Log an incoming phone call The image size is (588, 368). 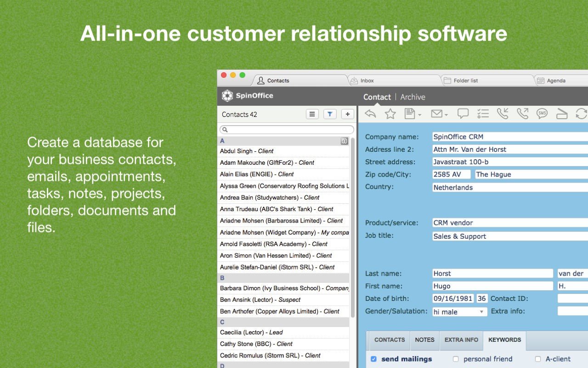click(503, 114)
